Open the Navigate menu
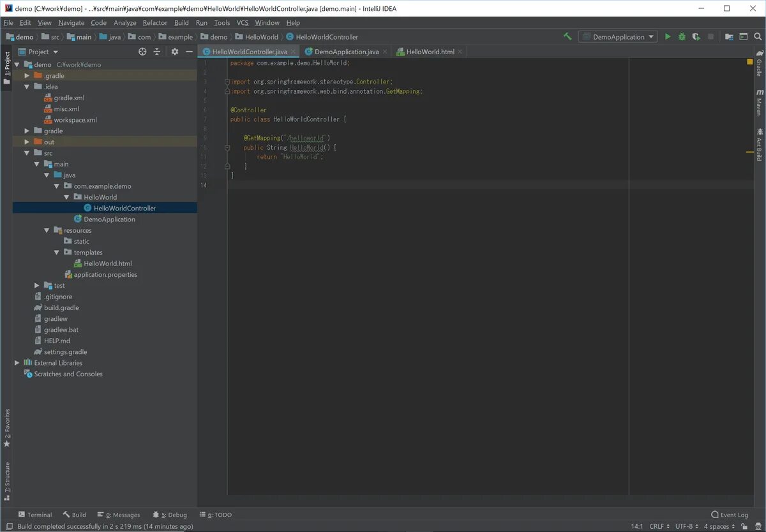766x532 pixels. [71, 22]
